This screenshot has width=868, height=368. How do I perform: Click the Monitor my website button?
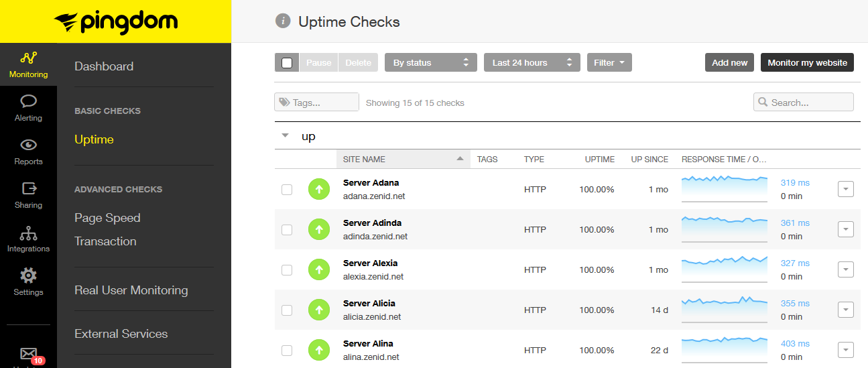(x=807, y=62)
